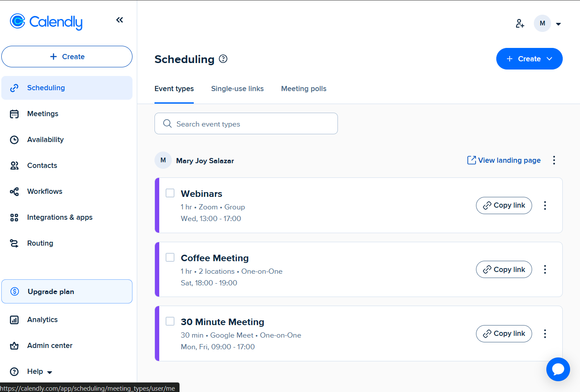The width and height of the screenshot is (580, 392).
Task: Click the Search event types field
Action: tap(246, 123)
